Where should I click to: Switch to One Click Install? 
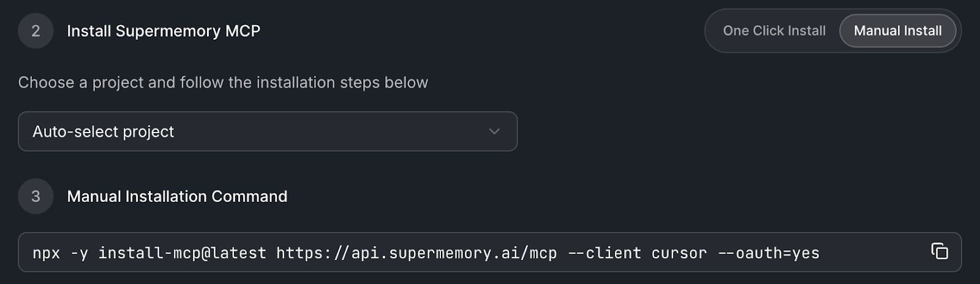pos(774,31)
